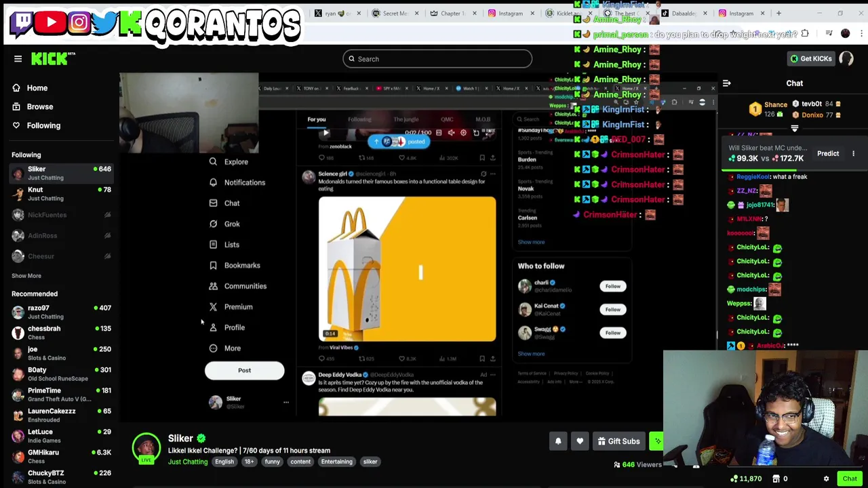This screenshot has height=488, width=868.
Task: Open NickFuentes offline channel
Action: [61, 215]
